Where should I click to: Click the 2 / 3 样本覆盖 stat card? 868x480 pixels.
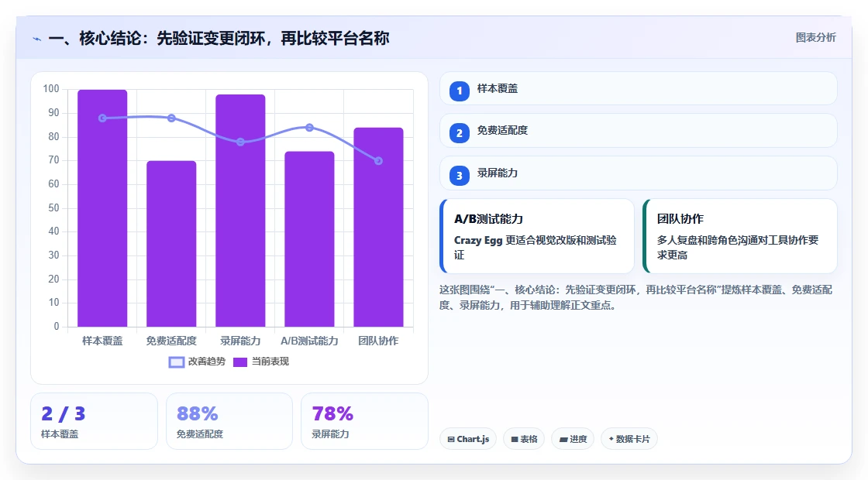(94, 421)
